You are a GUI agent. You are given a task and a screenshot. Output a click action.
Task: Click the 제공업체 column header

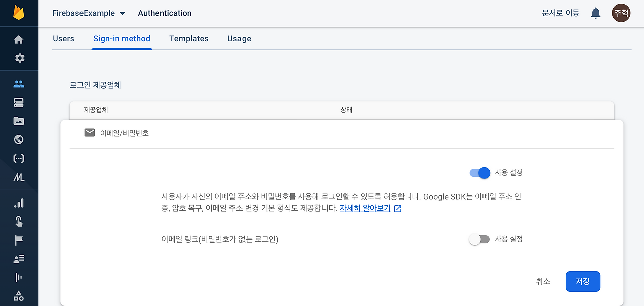96,110
